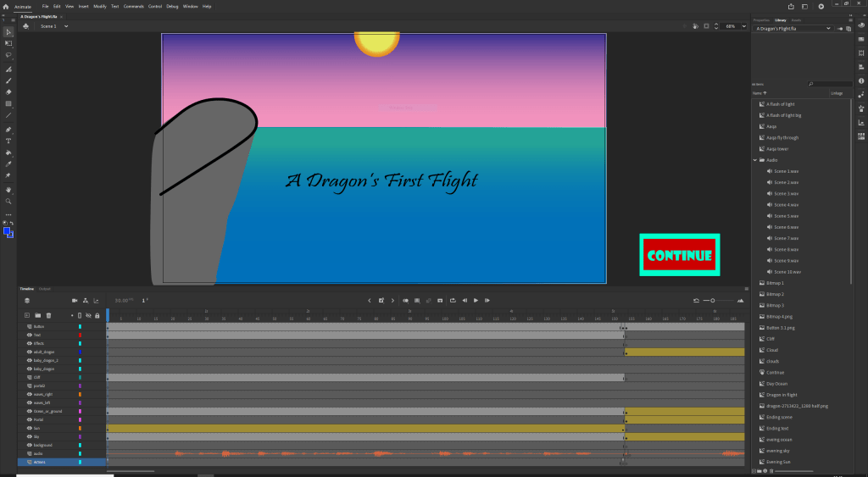Collapse the Audio folder in Library

coord(755,160)
